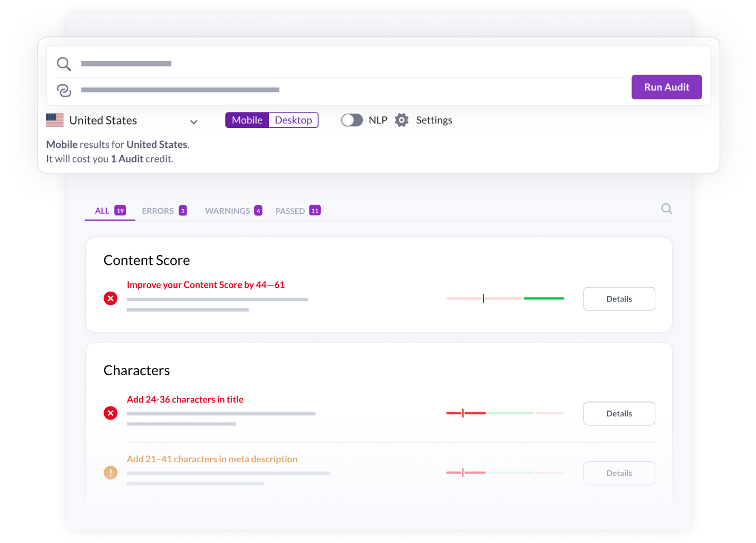The width and height of the screenshot is (756, 543).
Task: Click the keyword input field
Action: (x=171, y=64)
